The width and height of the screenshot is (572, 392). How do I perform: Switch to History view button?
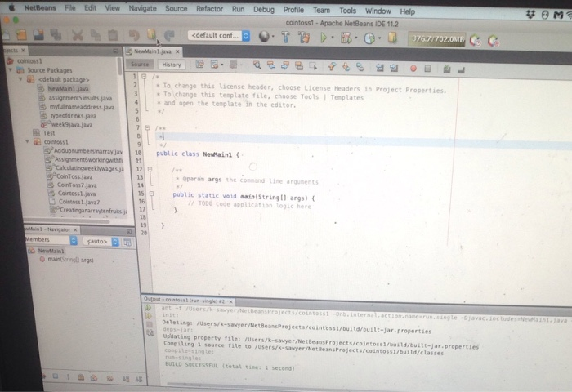click(171, 65)
